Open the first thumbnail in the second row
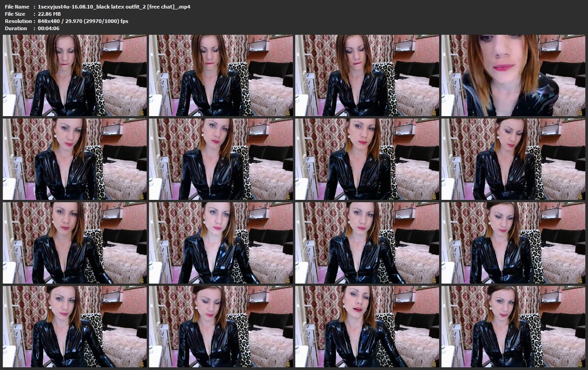 coord(75,159)
